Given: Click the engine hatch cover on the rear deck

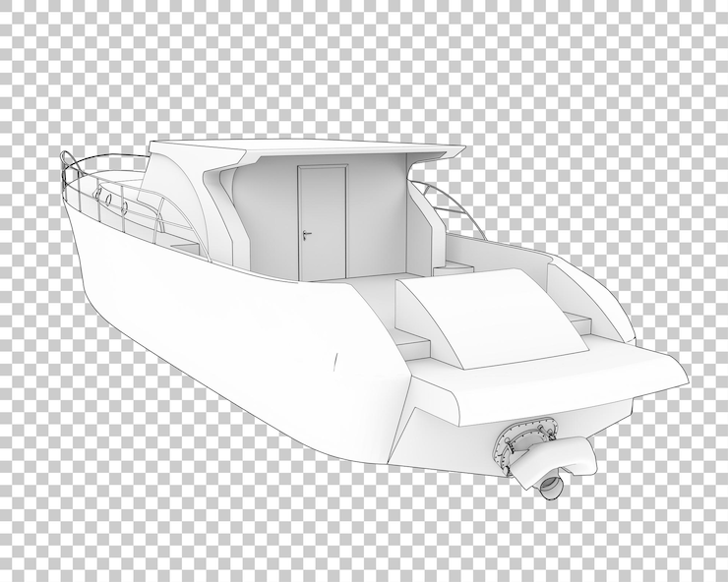Looking at the screenshot, I should [x=491, y=319].
